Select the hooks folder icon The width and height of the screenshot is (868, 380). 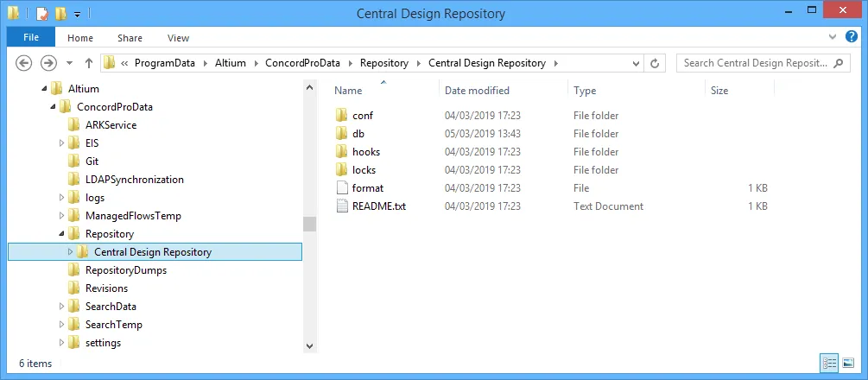(342, 152)
